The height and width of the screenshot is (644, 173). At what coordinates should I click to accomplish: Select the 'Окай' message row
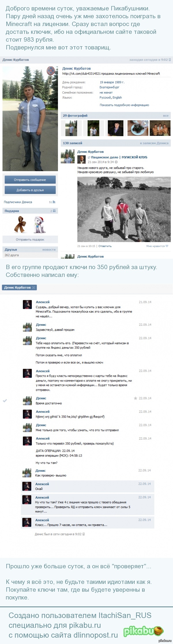click(x=88, y=486)
